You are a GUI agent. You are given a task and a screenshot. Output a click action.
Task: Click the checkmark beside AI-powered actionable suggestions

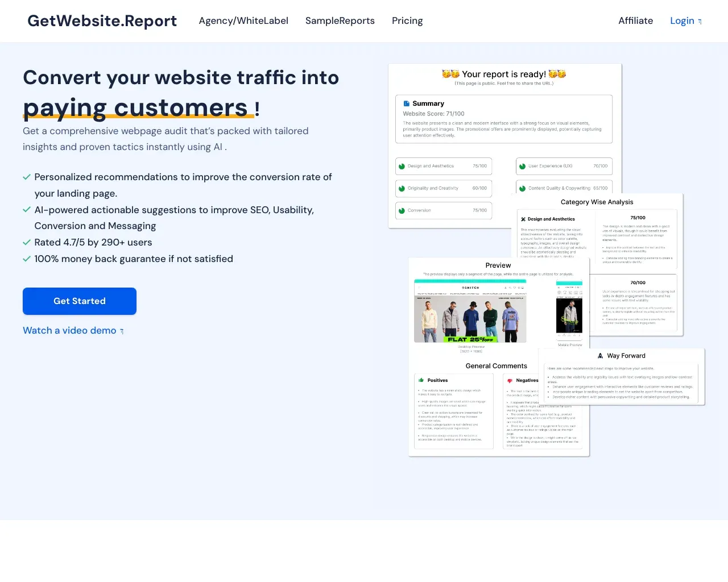click(x=27, y=210)
